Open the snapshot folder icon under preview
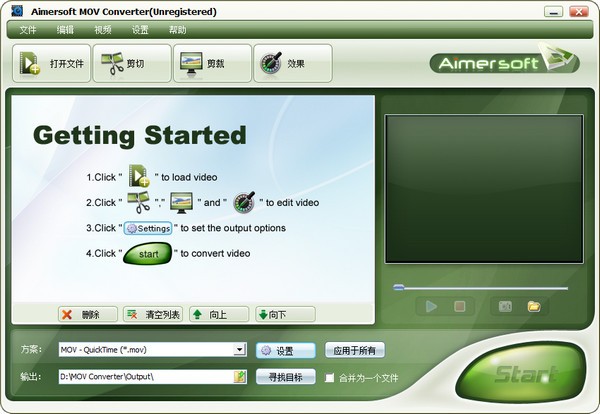This screenshot has width=600, height=414. 534,306
